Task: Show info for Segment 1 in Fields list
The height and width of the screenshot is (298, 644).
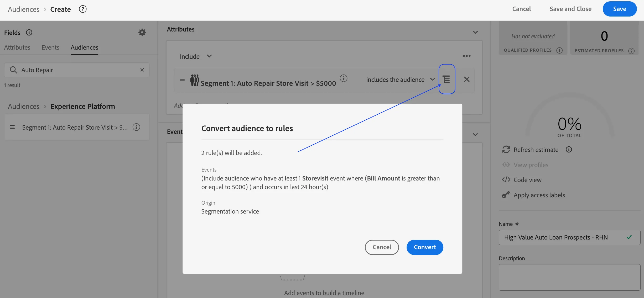Action: pos(136,127)
